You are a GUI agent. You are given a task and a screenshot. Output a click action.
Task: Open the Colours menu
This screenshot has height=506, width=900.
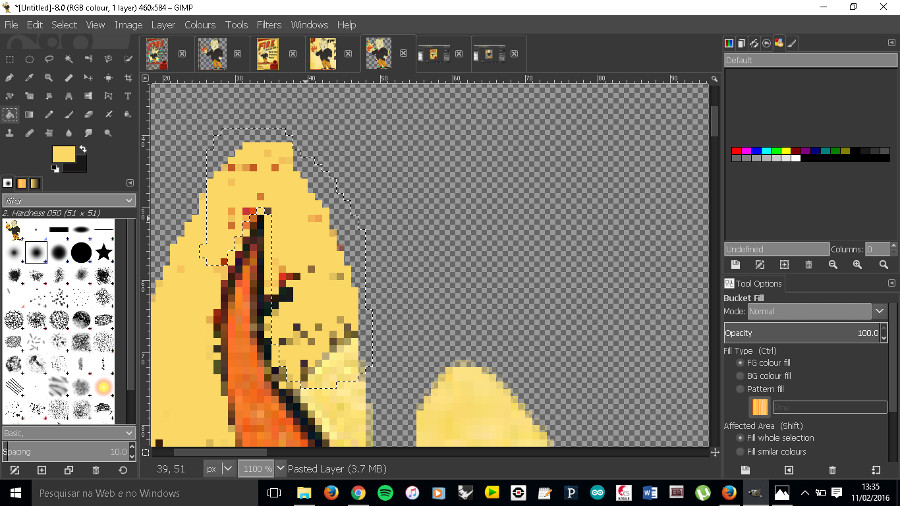pyautogui.click(x=200, y=25)
